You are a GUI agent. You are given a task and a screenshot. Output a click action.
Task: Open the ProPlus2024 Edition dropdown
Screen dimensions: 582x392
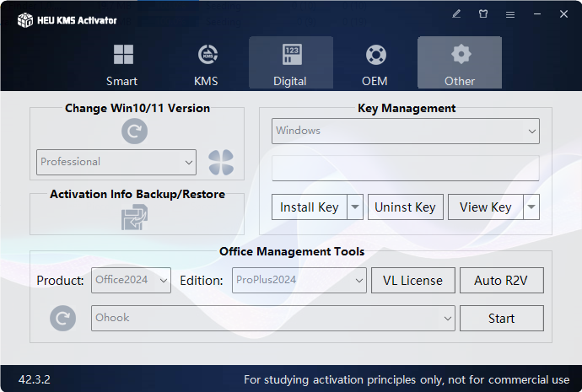[299, 281]
